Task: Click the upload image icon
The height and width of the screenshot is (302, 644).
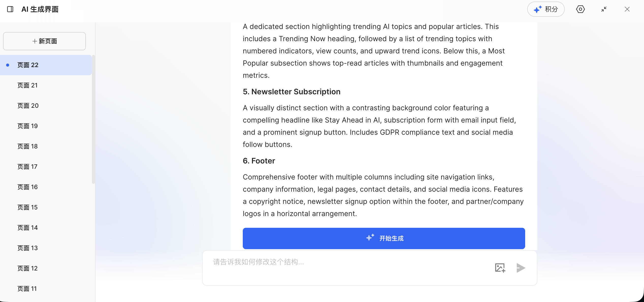Action: (500, 268)
